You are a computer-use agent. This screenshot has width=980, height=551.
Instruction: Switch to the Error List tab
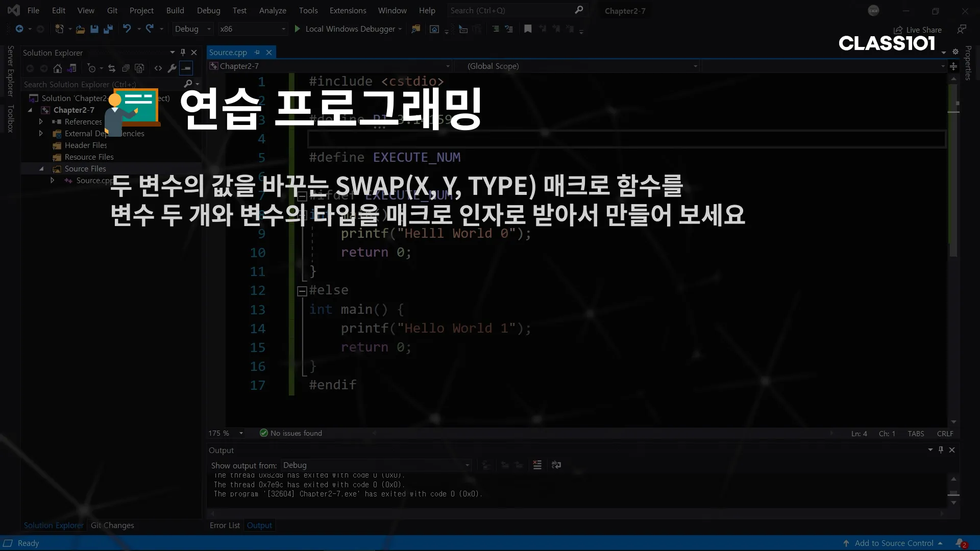coord(225,525)
